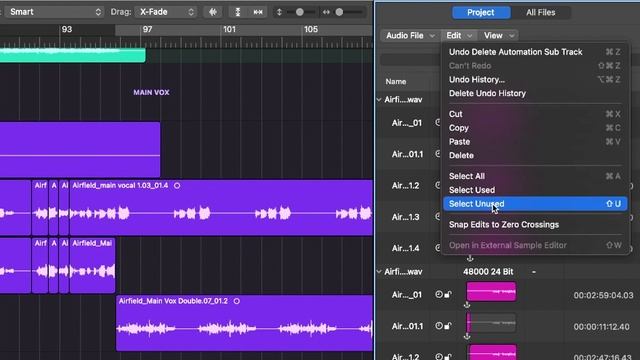Screen dimensions: 640x360
Task: Select the Airf region before Airfield_main vocal 1.03_01.4
Action: (x=40, y=207)
